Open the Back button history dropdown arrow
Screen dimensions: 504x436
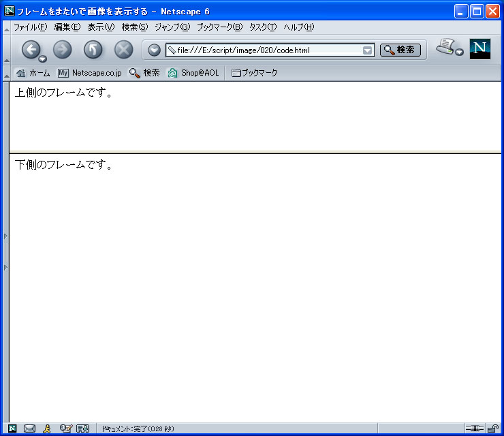(x=42, y=59)
